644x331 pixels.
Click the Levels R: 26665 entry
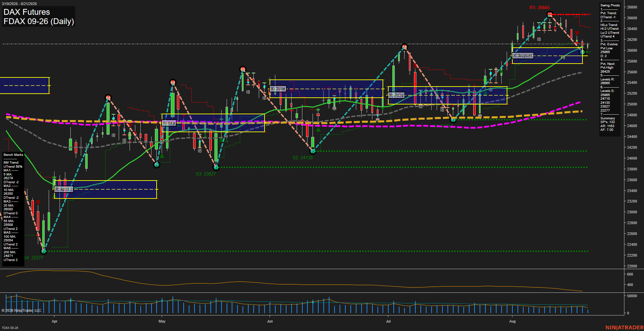click(x=607, y=81)
